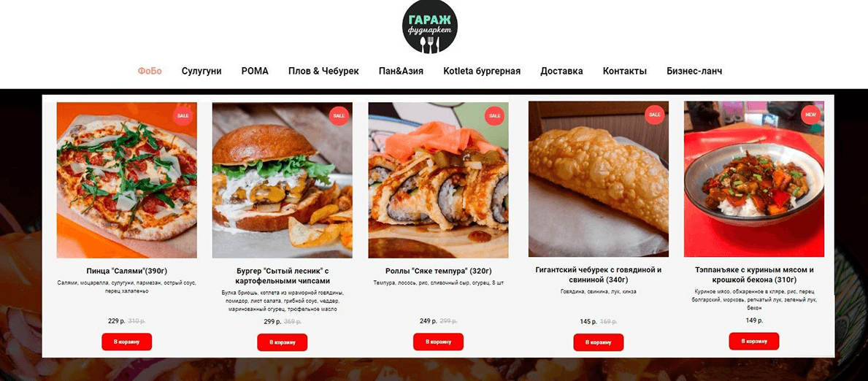This screenshot has width=868, height=381.
Task: Open the ФоБо menu section
Action: (x=150, y=71)
